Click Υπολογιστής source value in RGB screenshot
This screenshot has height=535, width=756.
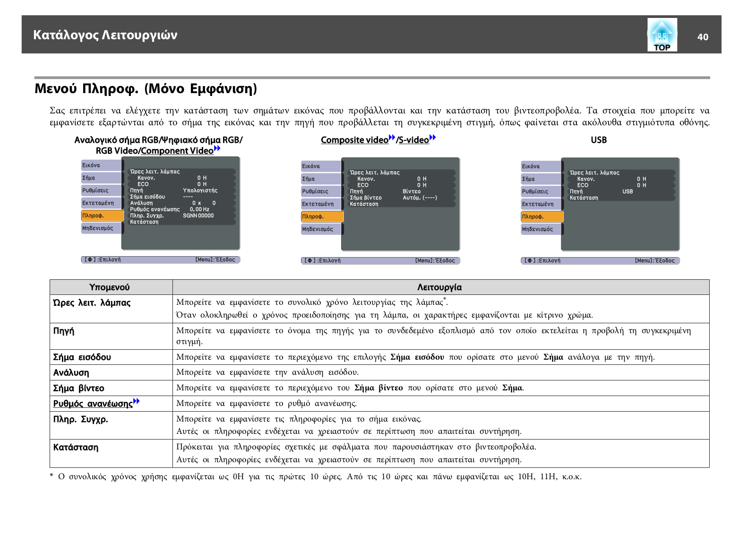click(200, 190)
